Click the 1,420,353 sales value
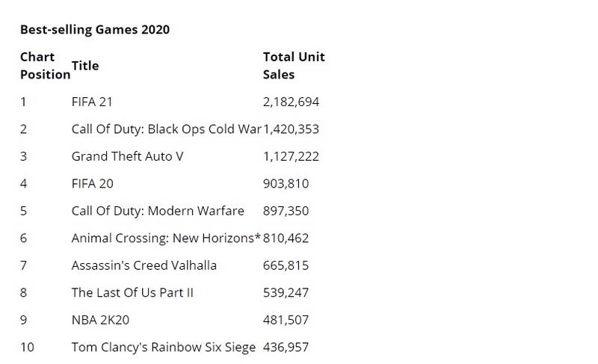This screenshot has height=364, width=598. tap(291, 129)
